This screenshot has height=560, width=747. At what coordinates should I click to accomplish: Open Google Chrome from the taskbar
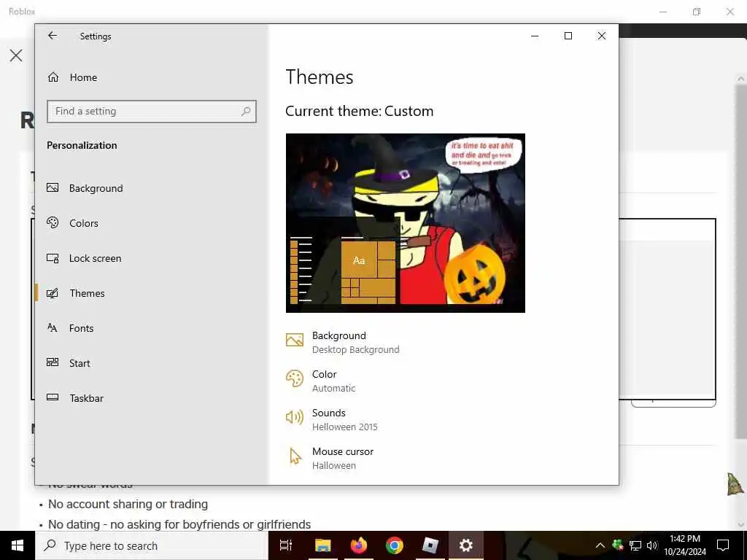pos(395,545)
